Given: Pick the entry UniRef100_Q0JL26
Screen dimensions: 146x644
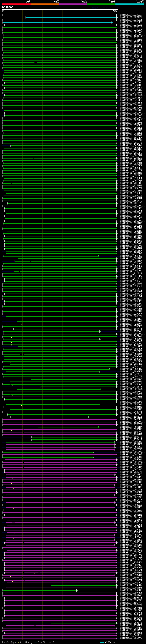Looking at the screenshot, I should pos(131,359).
